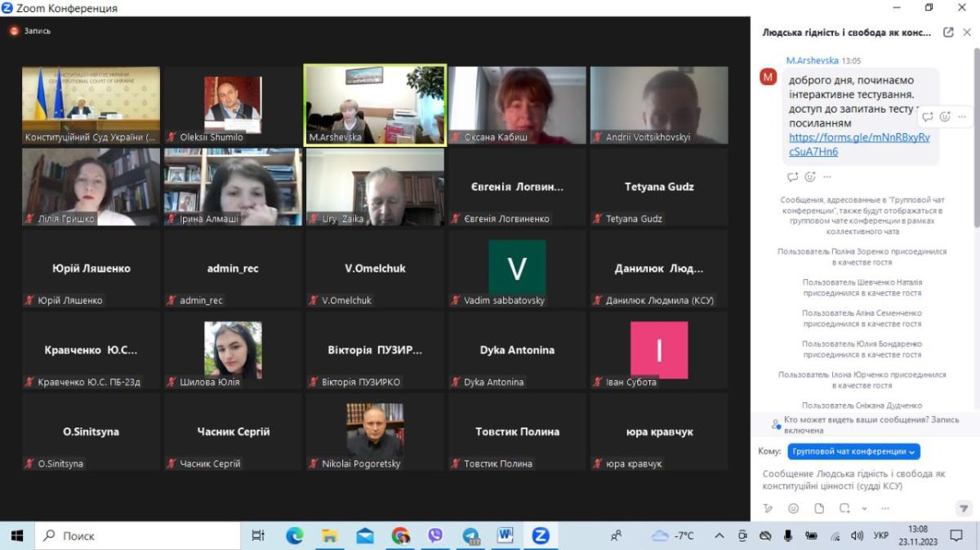Click muted microphone icon on Часник Сергій tile

[x=171, y=464]
